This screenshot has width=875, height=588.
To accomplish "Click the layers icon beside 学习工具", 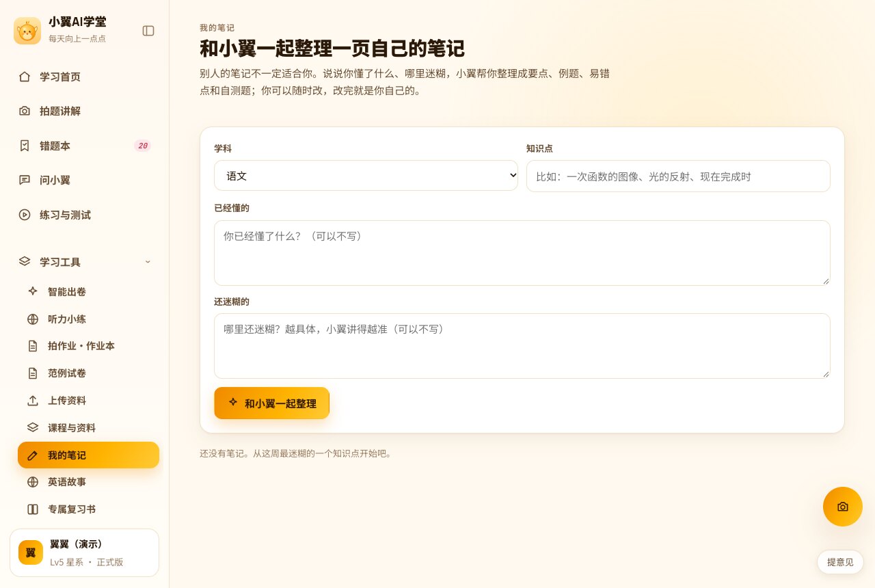I will click(25, 262).
